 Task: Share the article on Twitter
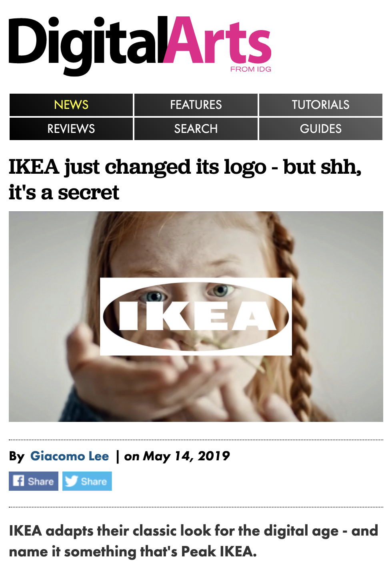coord(87,481)
